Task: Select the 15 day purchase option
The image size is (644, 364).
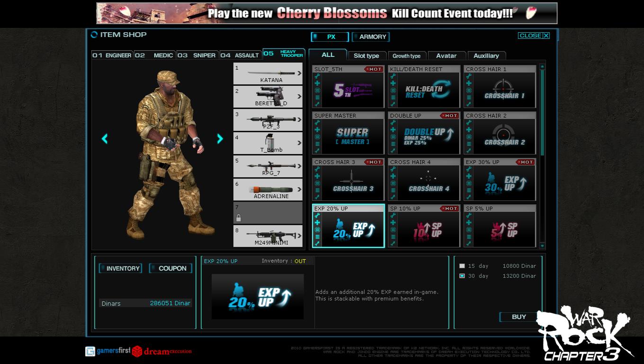Action: click(x=462, y=266)
